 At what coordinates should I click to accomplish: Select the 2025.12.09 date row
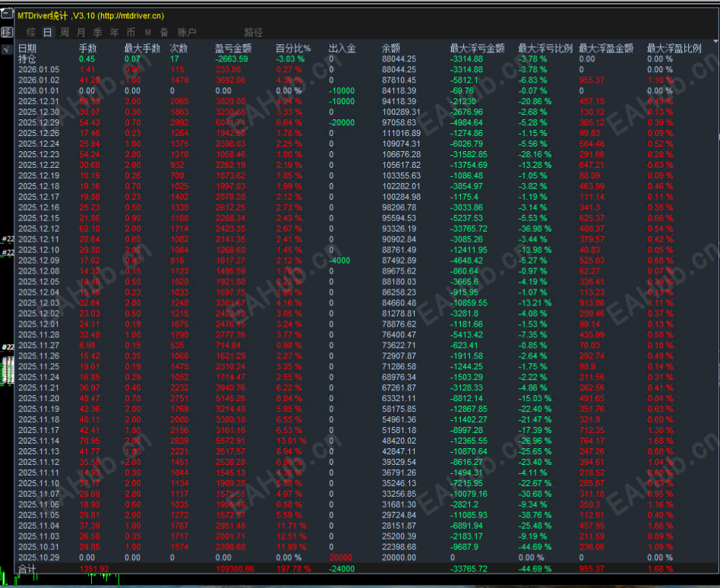[x=39, y=261]
